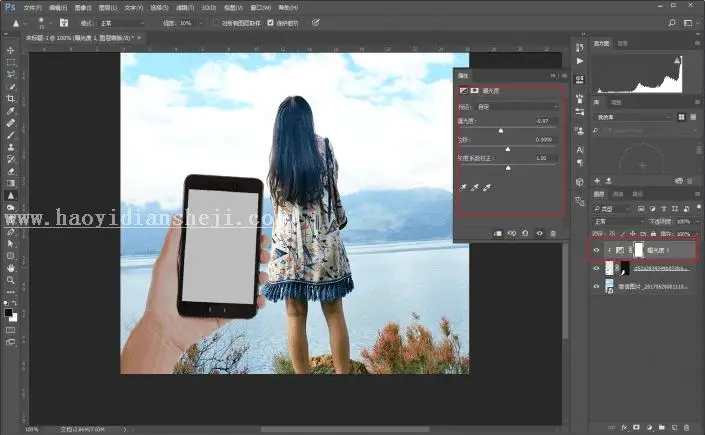Select the Gradient tool
The width and height of the screenshot is (705, 435).
tap(10, 183)
